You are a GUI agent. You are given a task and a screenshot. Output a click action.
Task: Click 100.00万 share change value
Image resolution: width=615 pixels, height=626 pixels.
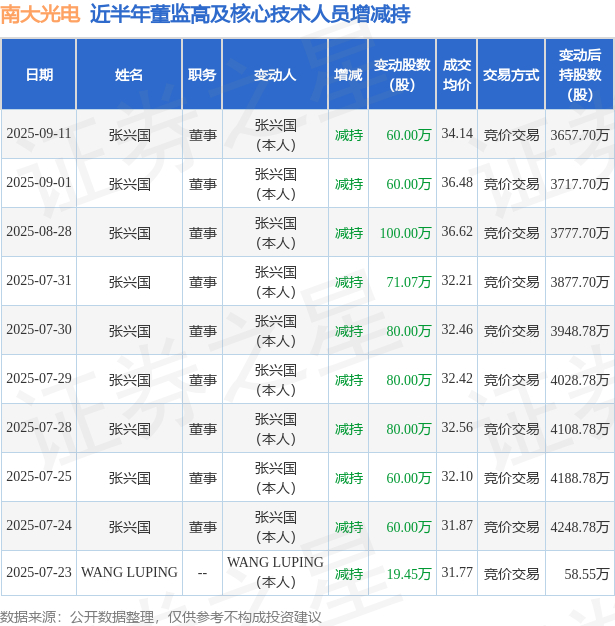coord(405,233)
